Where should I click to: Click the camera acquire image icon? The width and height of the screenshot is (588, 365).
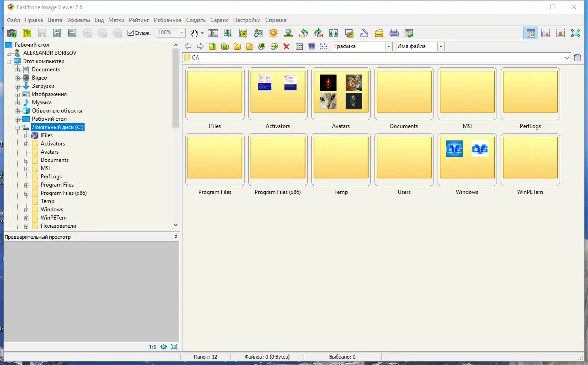12,33
